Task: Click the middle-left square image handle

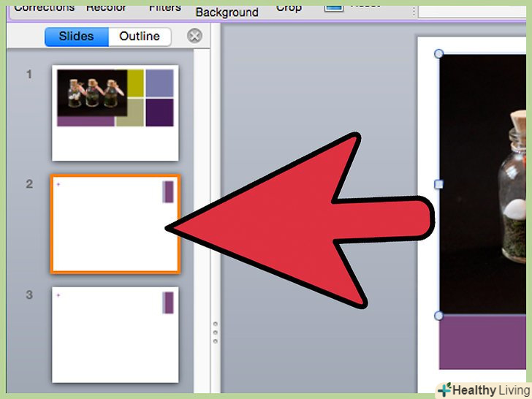Action: point(438,184)
